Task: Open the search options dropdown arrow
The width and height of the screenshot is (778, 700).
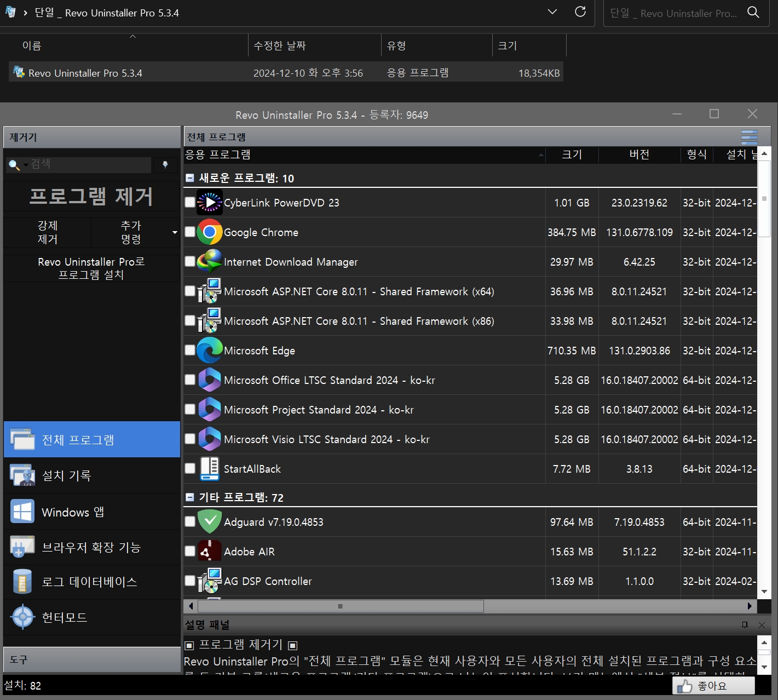Action: pos(26,165)
